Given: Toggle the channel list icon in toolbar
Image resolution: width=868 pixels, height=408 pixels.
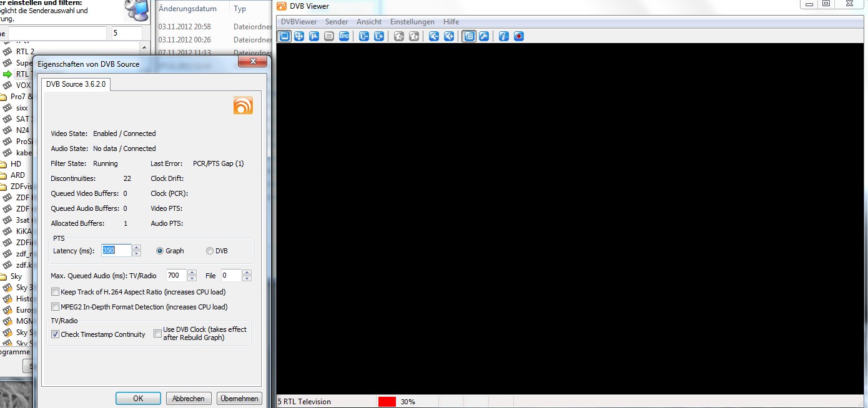Looking at the screenshot, I should 468,36.
